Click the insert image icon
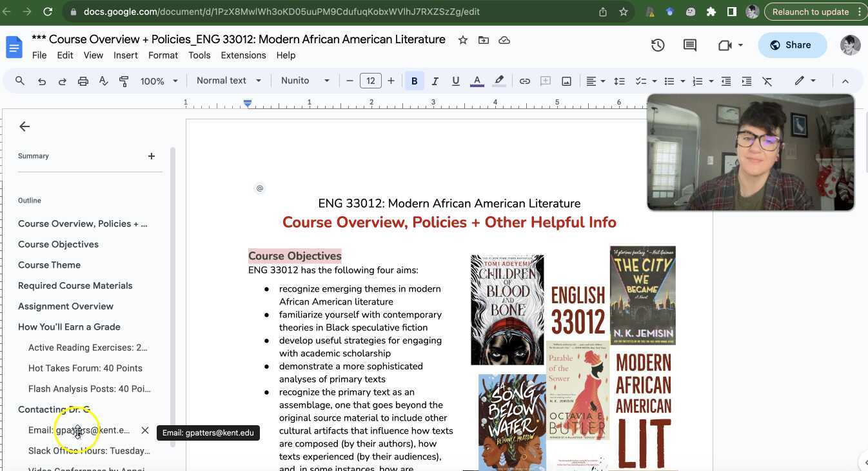The image size is (868, 471). pos(566,81)
